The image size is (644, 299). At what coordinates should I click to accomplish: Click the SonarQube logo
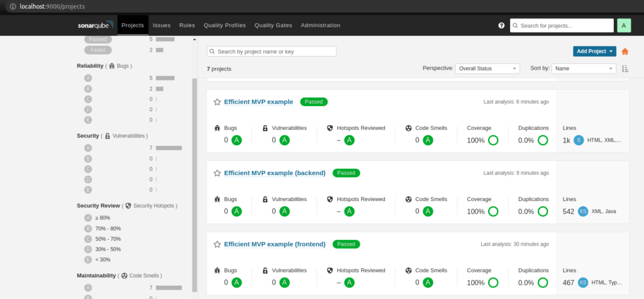[96, 25]
